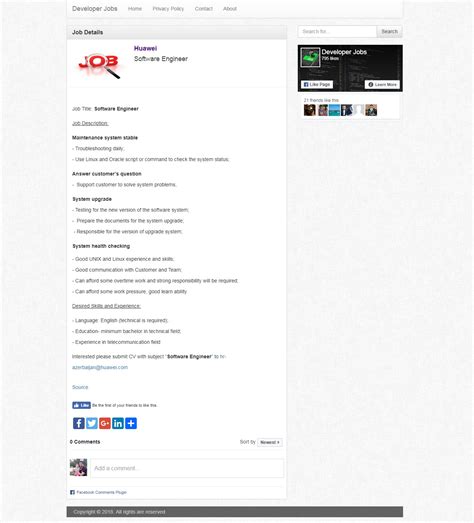Click the Facebook Like thumbs-up button

81,405
